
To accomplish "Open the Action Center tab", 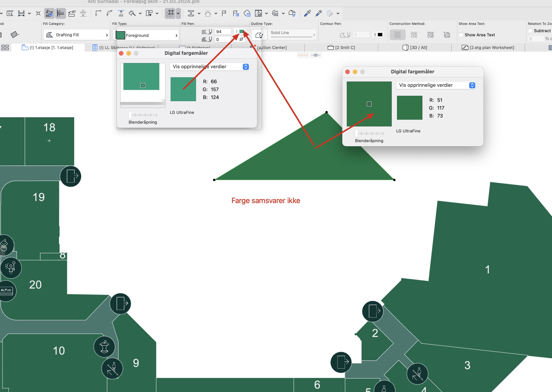I will [x=272, y=48].
